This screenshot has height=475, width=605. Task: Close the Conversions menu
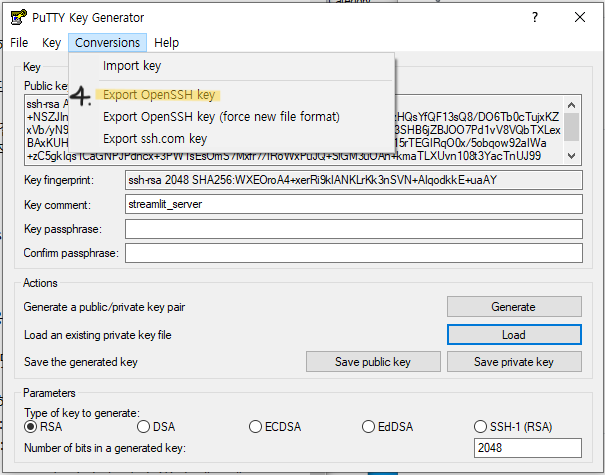(107, 42)
